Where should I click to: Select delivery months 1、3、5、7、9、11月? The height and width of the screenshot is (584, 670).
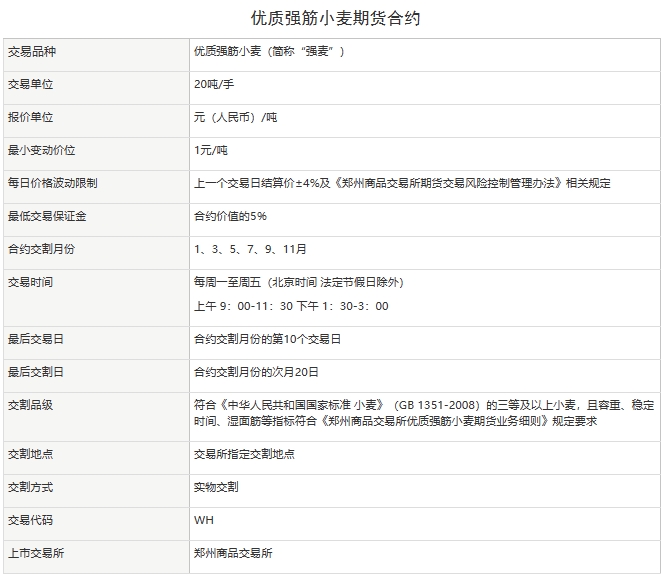tap(250, 249)
